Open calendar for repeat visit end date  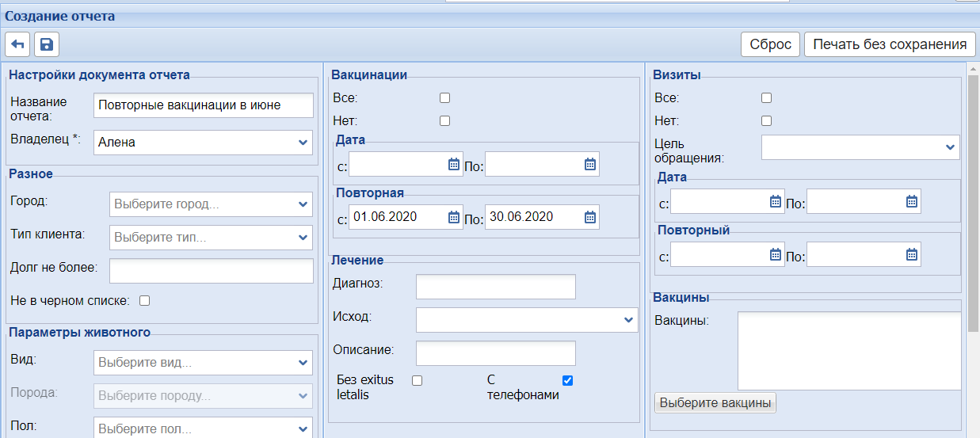tap(912, 254)
